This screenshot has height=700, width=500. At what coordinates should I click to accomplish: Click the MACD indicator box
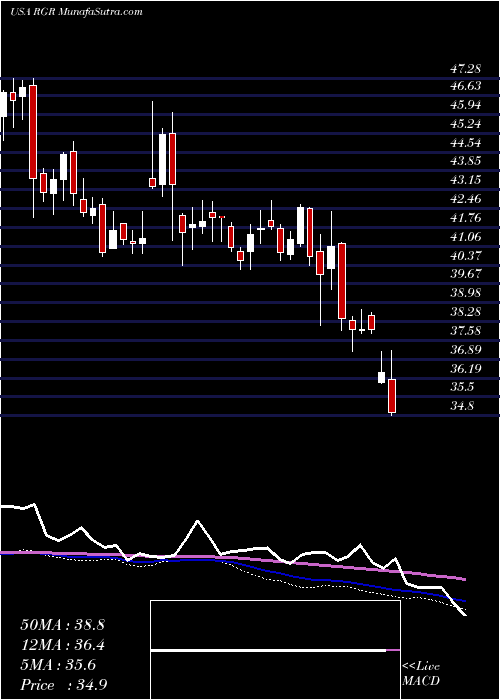click(275, 650)
